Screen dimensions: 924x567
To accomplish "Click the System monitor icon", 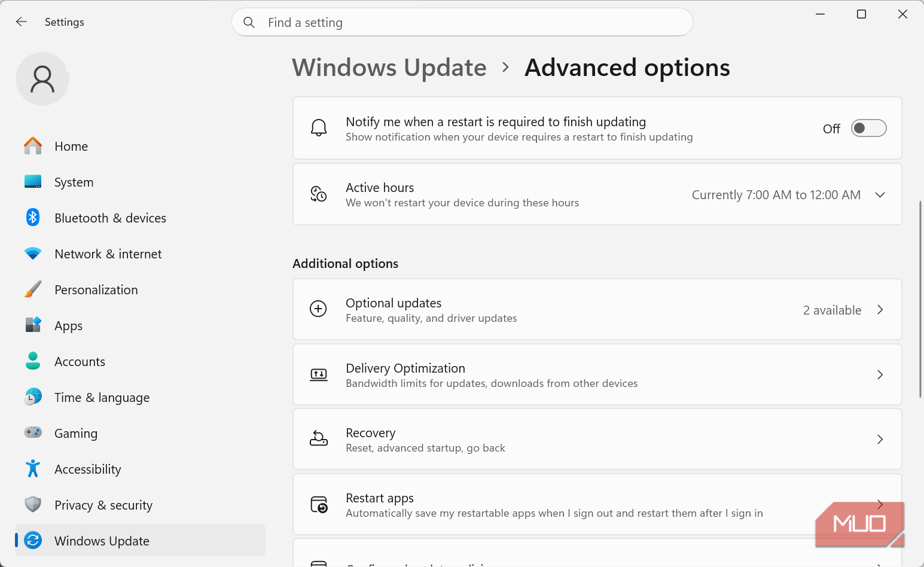I will (x=33, y=182).
